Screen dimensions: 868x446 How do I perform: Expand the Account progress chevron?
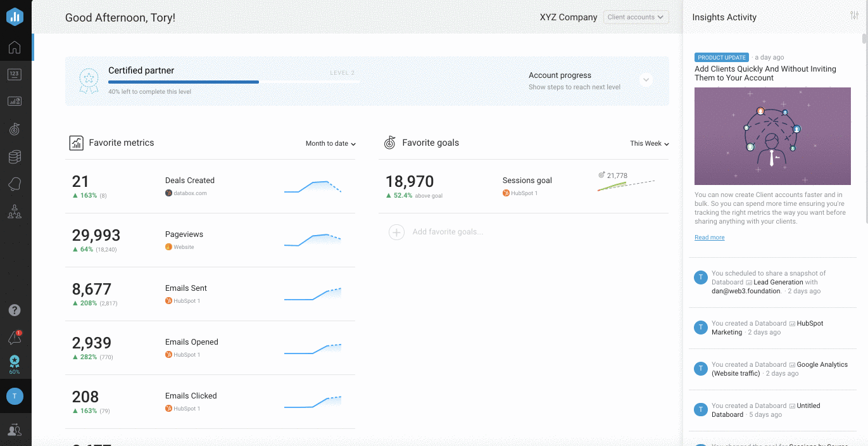tap(646, 80)
